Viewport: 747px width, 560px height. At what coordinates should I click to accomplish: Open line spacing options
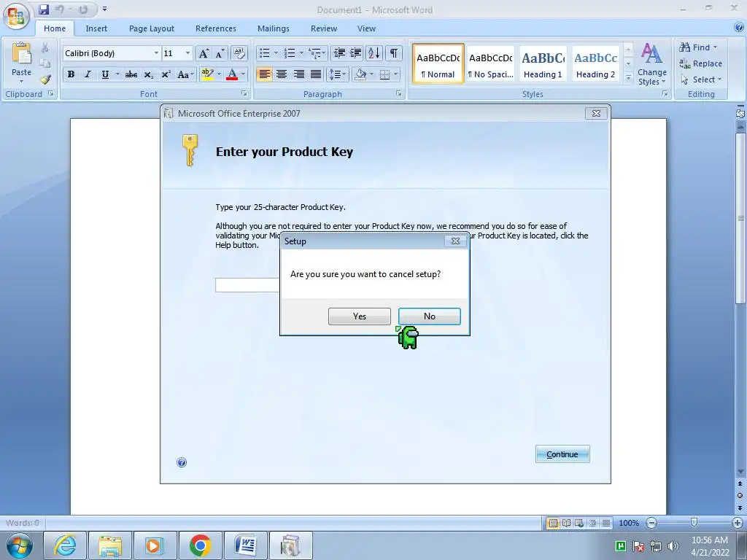(x=337, y=74)
